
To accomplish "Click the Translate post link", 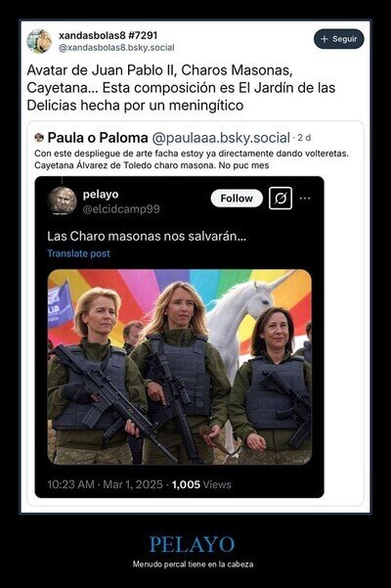I will tap(78, 253).
